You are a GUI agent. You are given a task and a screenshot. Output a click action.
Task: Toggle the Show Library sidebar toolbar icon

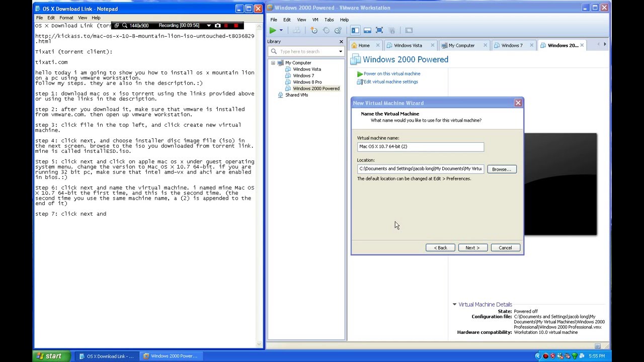pos(355,31)
